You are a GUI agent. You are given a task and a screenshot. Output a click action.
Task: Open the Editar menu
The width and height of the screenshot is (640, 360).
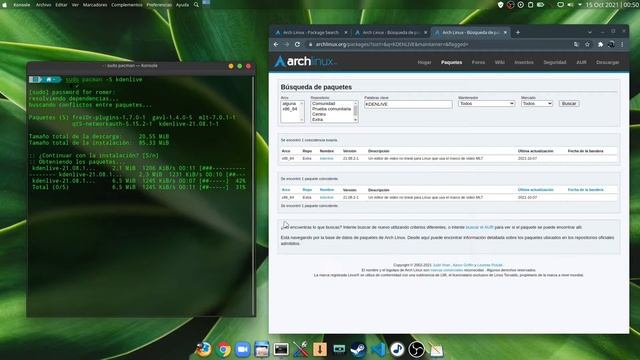(x=61, y=5)
